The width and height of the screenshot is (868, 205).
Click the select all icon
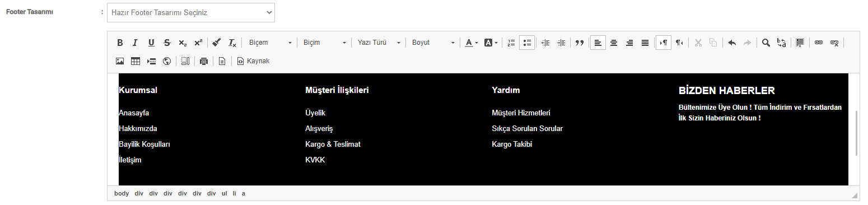(x=800, y=43)
